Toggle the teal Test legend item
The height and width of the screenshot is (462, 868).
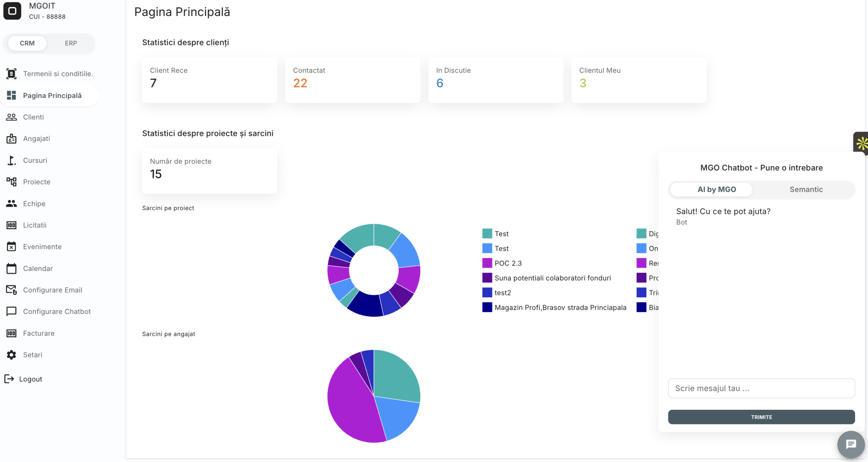click(487, 234)
